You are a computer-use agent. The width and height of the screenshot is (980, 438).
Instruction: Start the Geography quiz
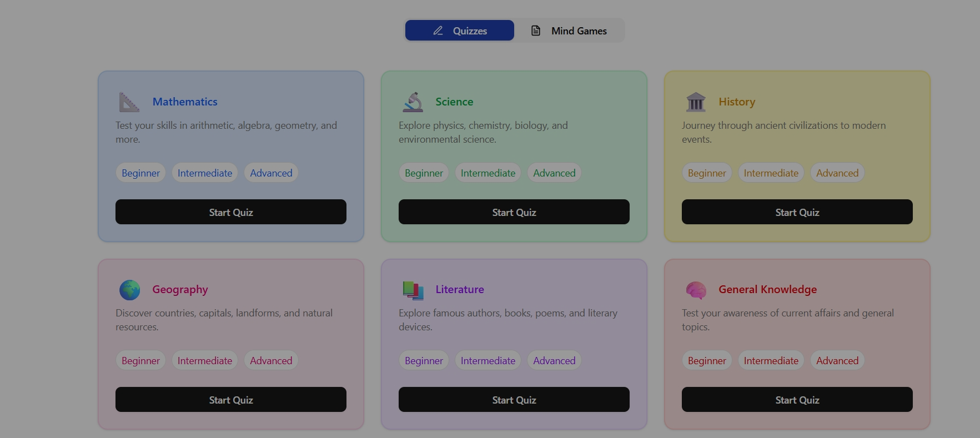point(231,400)
